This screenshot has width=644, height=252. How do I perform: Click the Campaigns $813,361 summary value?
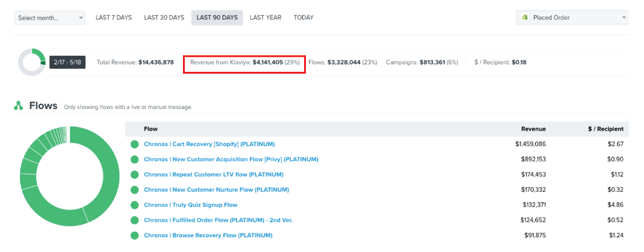click(432, 63)
